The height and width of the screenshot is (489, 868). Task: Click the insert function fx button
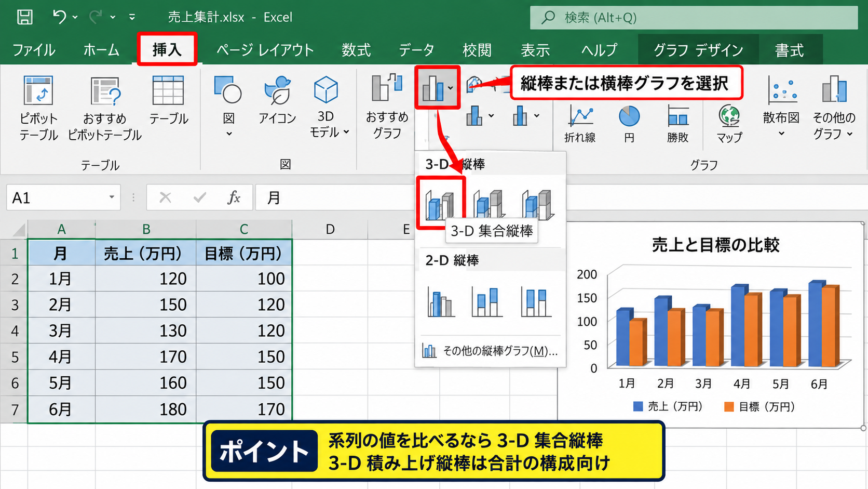tap(234, 197)
